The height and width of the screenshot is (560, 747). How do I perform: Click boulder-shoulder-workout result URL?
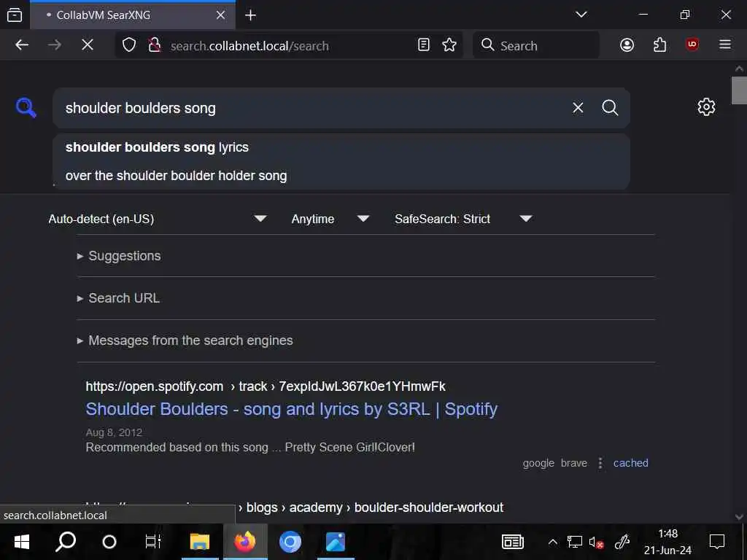371,507
